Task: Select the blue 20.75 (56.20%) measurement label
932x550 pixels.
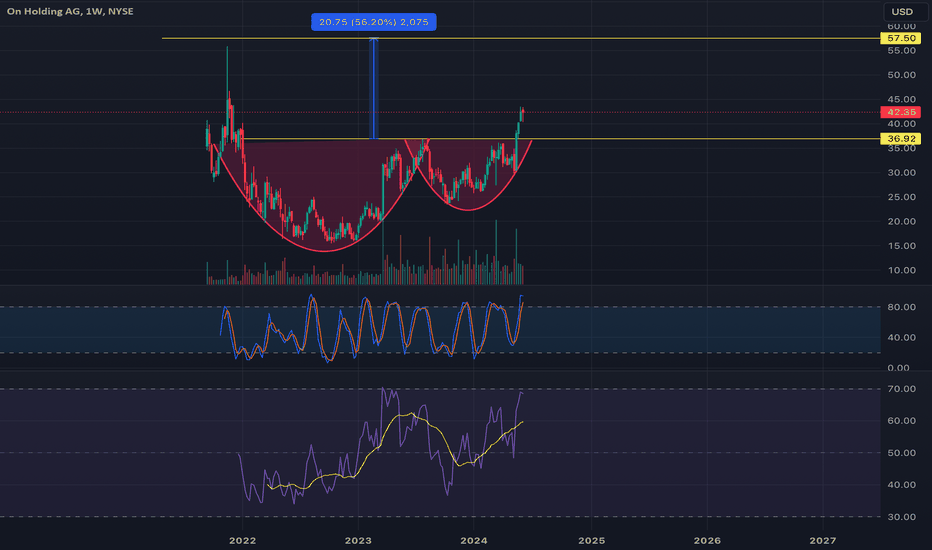Action: (373, 22)
